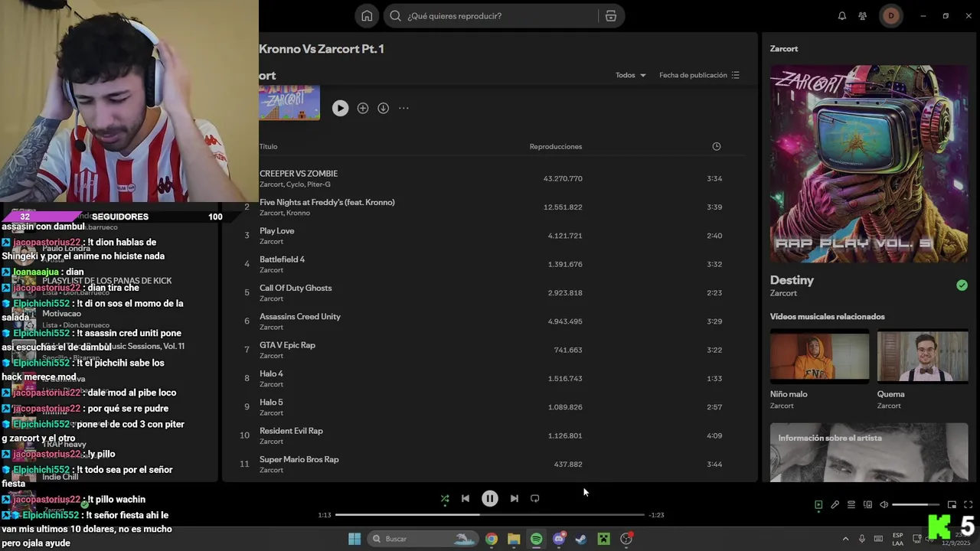The image size is (980, 551).
Task: Expand hidden system tray icons
Action: point(845,539)
